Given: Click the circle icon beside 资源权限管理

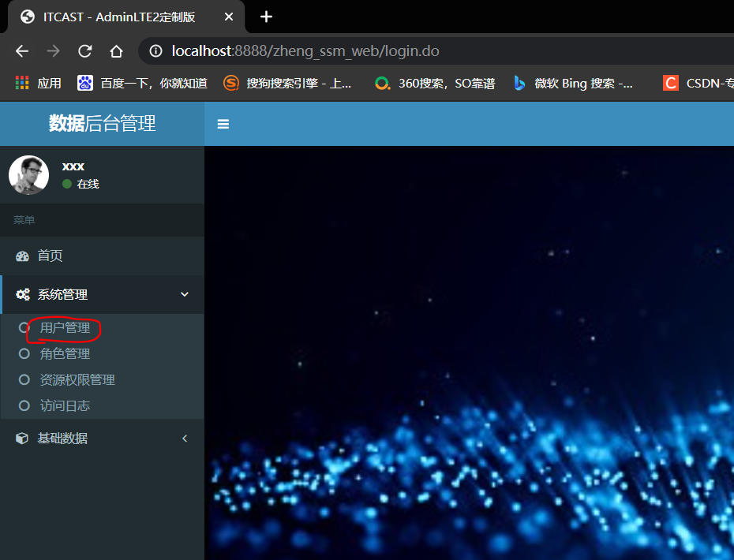Looking at the screenshot, I should 24,379.
